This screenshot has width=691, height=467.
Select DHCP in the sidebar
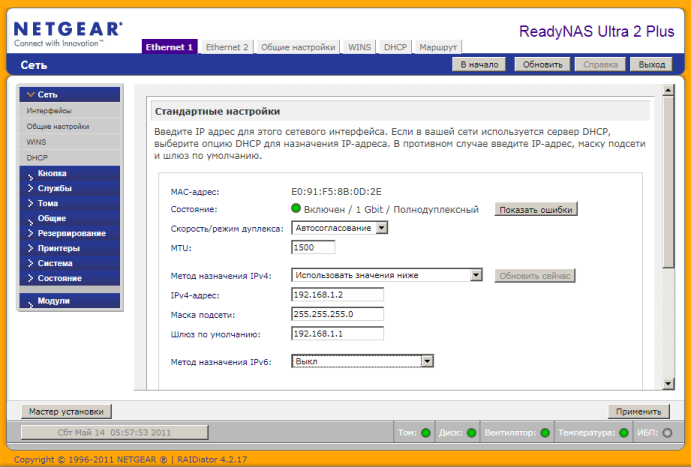(x=70, y=158)
